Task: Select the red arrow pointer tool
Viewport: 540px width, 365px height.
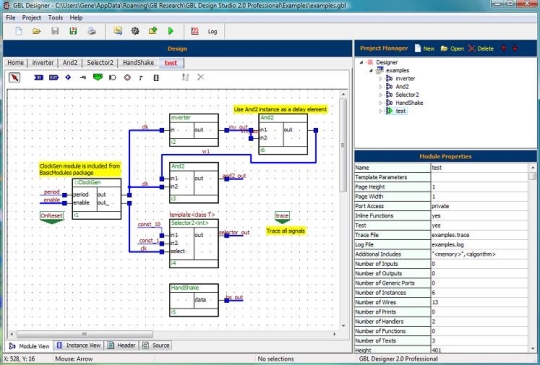Action: pyautogui.click(x=14, y=77)
